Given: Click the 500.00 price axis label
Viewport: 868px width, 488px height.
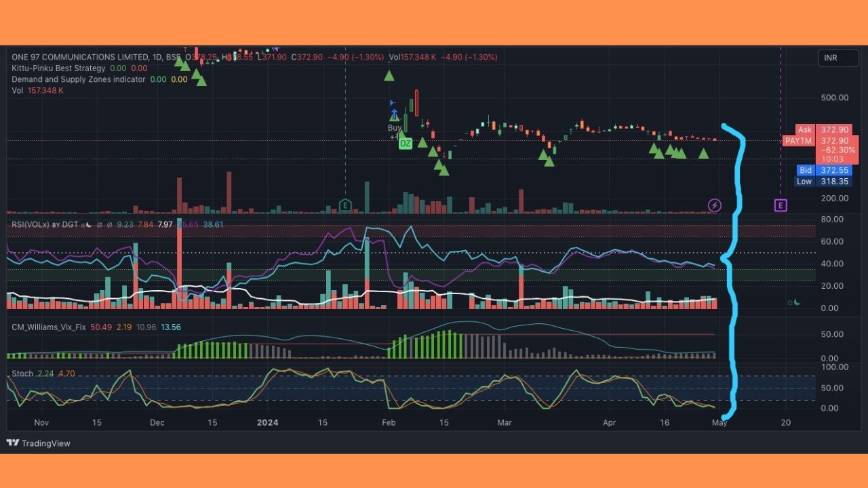Looking at the screenshot, I should click(x=834, y=98).
